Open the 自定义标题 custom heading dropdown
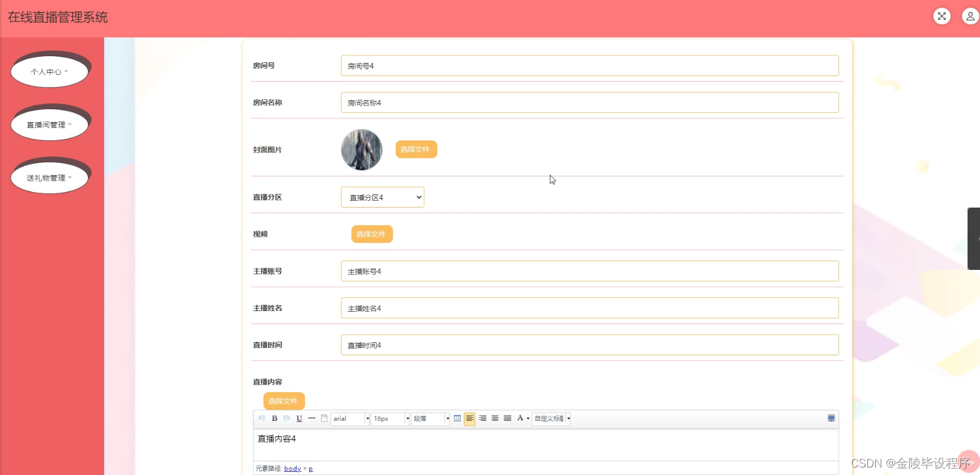 552,419
